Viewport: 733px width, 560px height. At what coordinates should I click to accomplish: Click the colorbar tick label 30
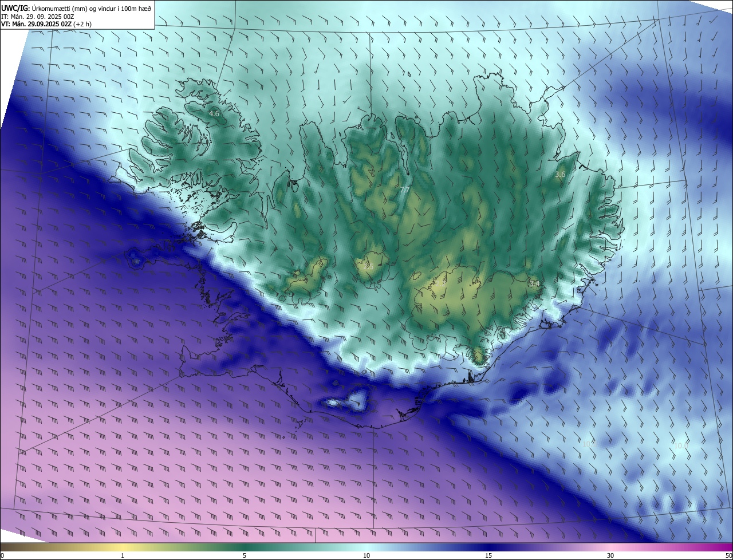pyautogui.click(x=610, y=555)
